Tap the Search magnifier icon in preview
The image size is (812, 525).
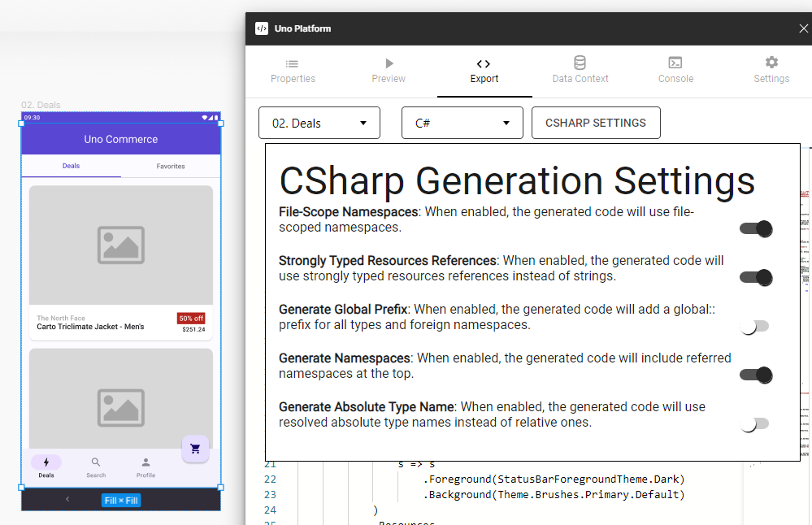point(96,462)
